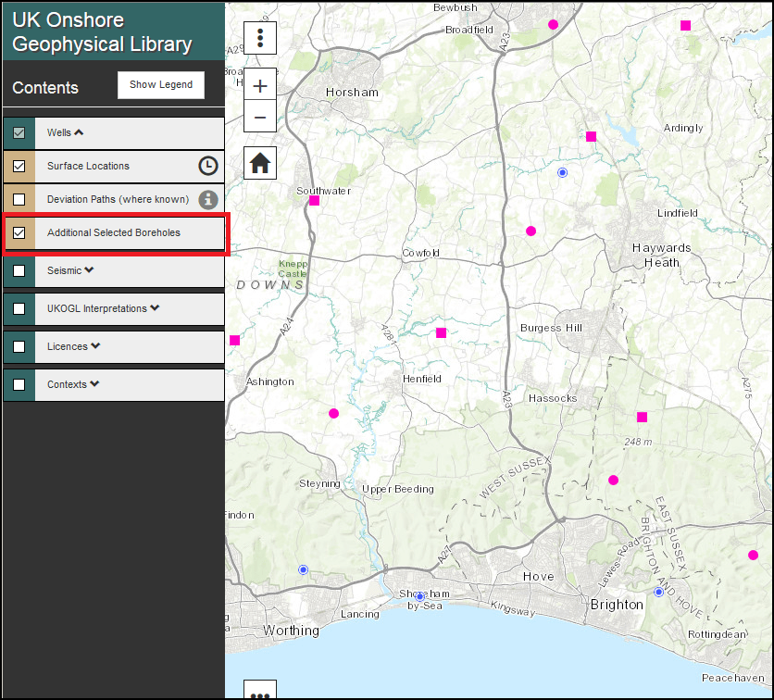Uncheck the Wells layer checkbox
The image size is (774, 700).
pos(18,132)
